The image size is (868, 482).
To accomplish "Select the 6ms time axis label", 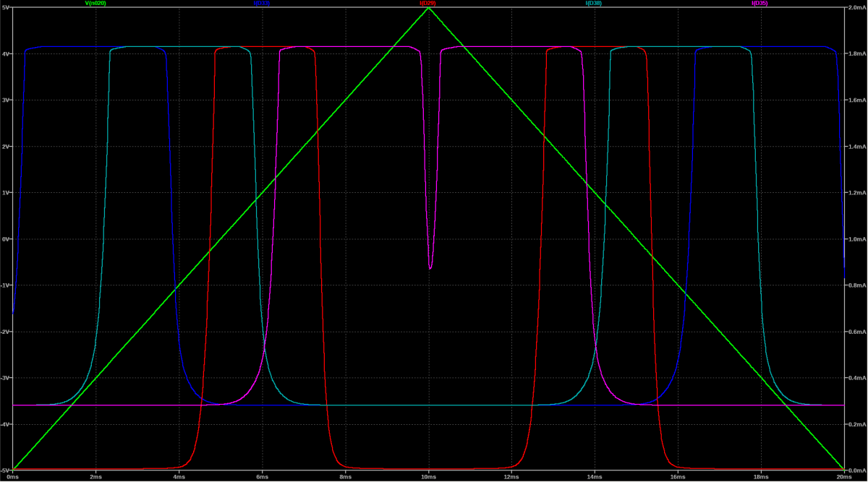I will pos(262,477).
